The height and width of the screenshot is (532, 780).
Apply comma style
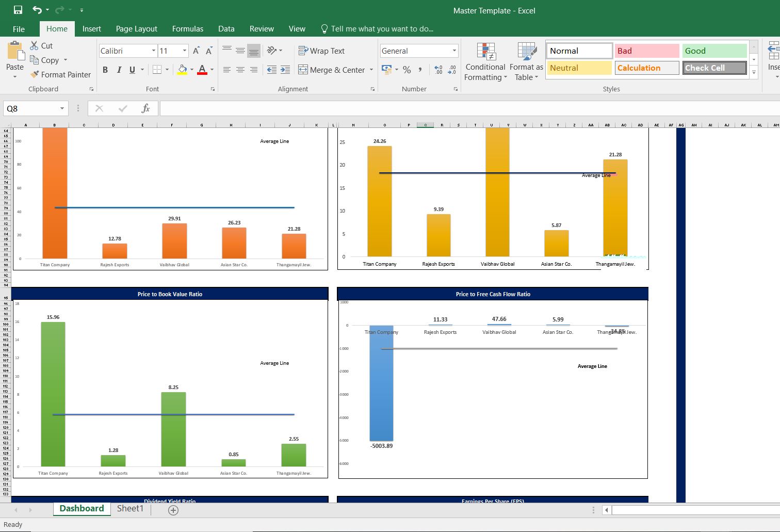pos(420,70)
